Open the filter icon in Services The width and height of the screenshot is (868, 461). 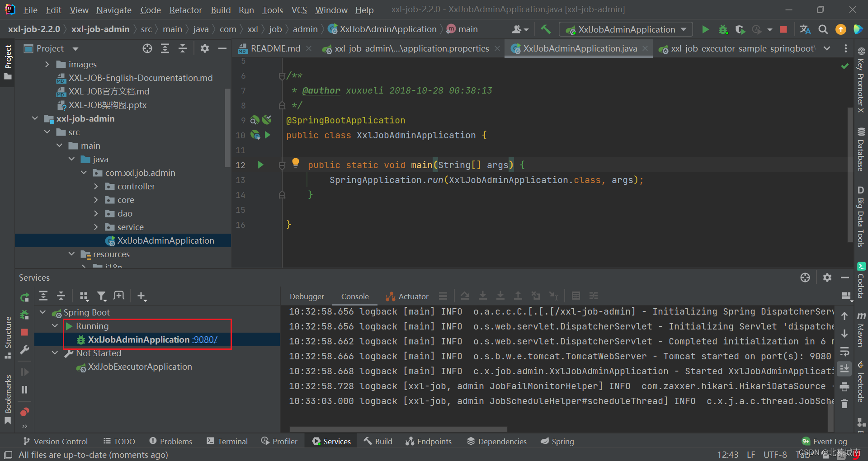tap(102, 296)
